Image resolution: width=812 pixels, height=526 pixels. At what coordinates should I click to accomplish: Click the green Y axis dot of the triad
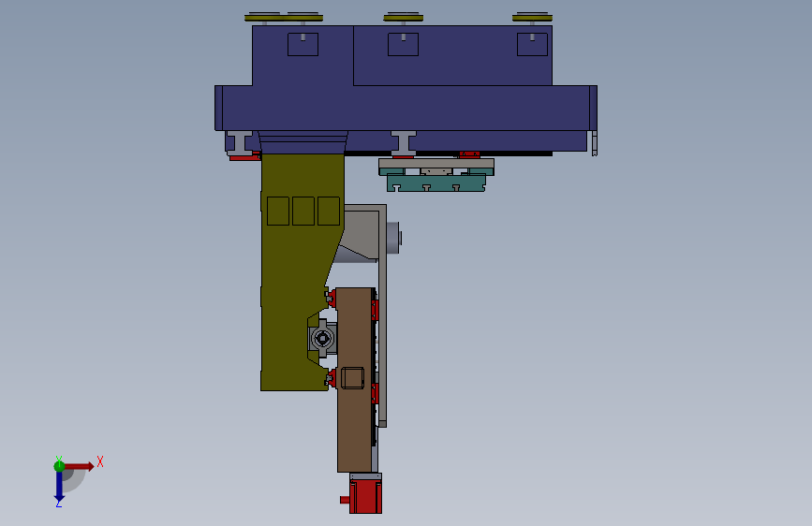[x=59, y=466]
